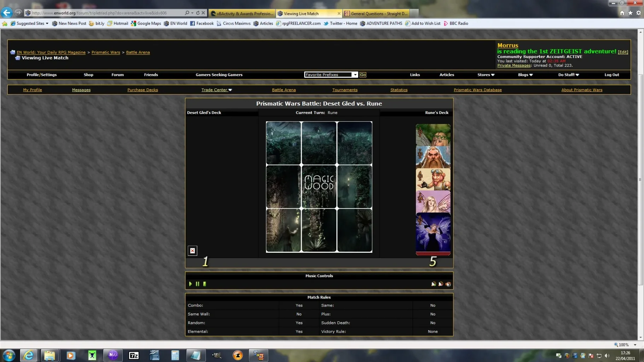
Task: Select the goggled gnome card in Rune's deck
Action: pos(433,180)
